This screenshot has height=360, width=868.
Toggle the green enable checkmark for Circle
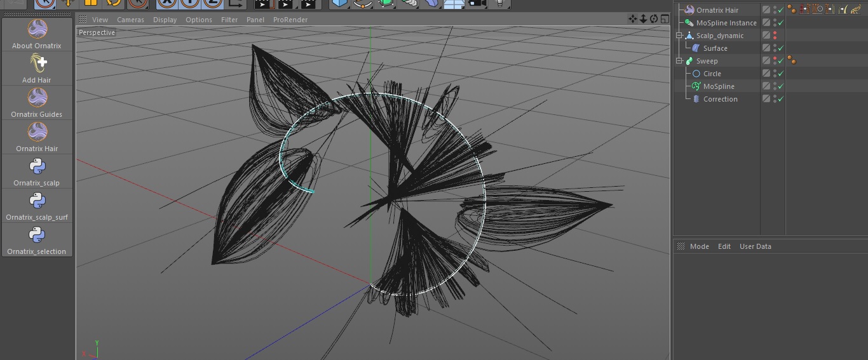780,74
